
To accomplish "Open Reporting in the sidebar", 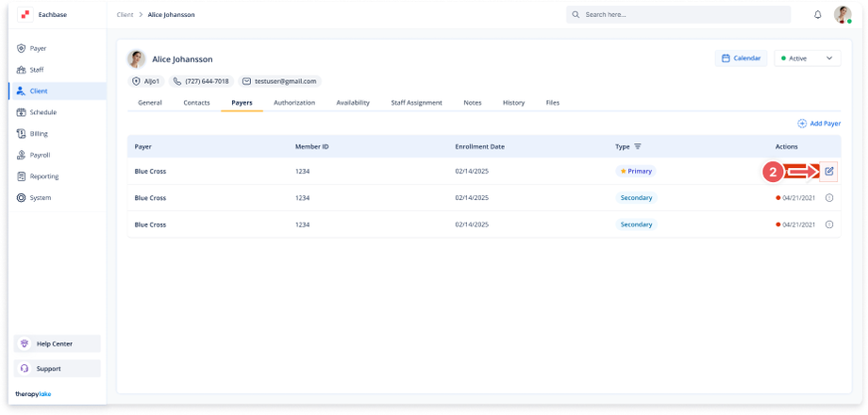I will [43, 176].
